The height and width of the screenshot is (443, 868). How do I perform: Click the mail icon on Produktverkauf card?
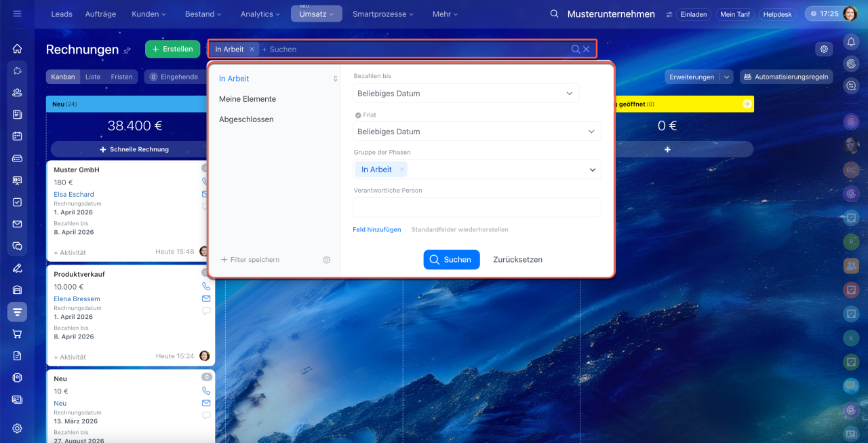(x=206, y=298)
